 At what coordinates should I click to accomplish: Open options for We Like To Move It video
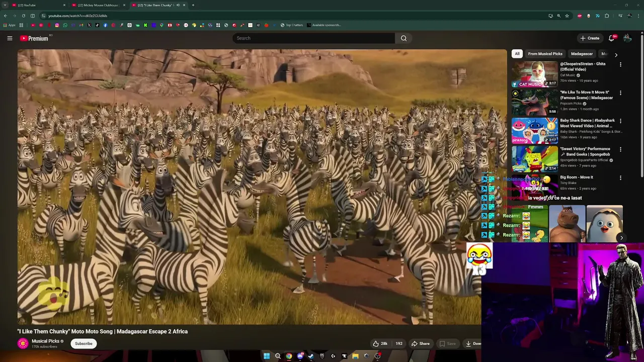[x=620, y=93]
